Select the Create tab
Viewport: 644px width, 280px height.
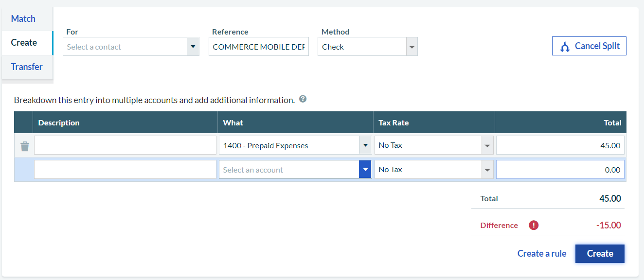pos(24,43)
